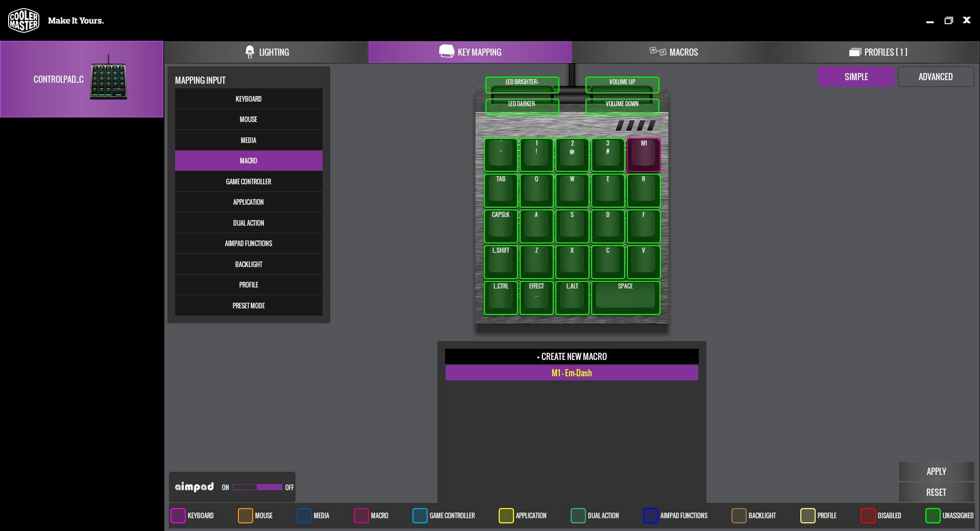Open the Profiles [ 1 ] tab
980x531 pixels.
(877, 52)
